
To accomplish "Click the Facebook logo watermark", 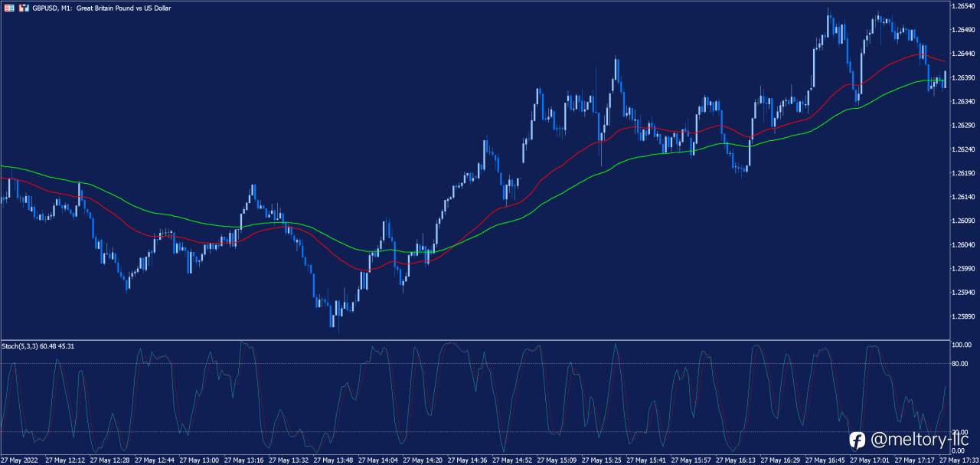I will (x=857, y=440).
